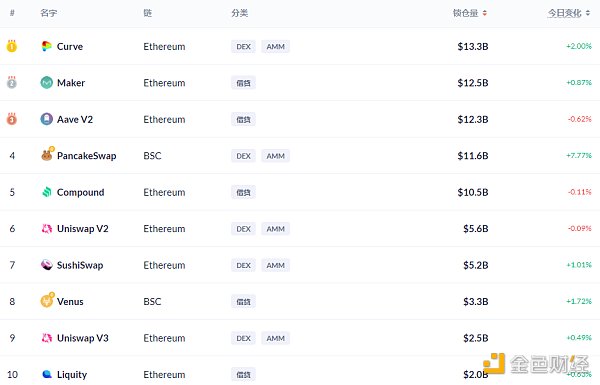Click the SushiSwap logo icon

tap(46, 265)
